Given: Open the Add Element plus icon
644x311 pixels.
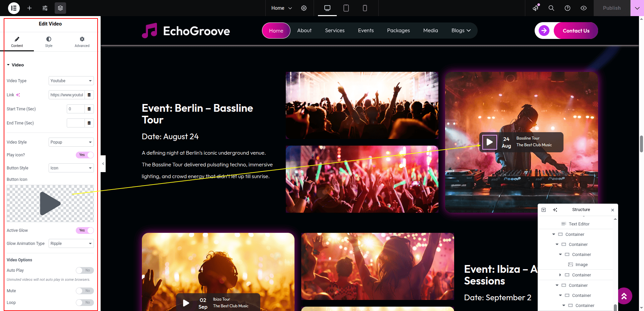Looking at the screenshot, I should click(x=30, y=8).
